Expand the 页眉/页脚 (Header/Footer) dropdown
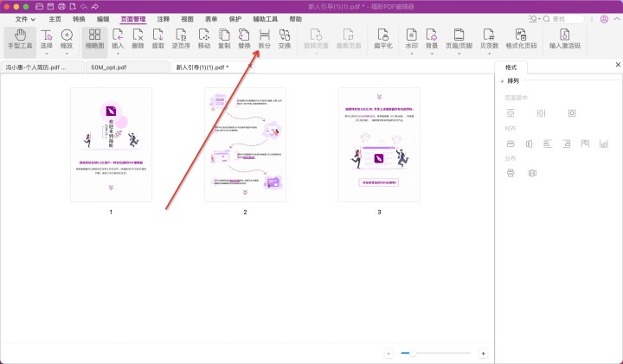Screen dimensions: 623x364 click(x=459, y=38)
